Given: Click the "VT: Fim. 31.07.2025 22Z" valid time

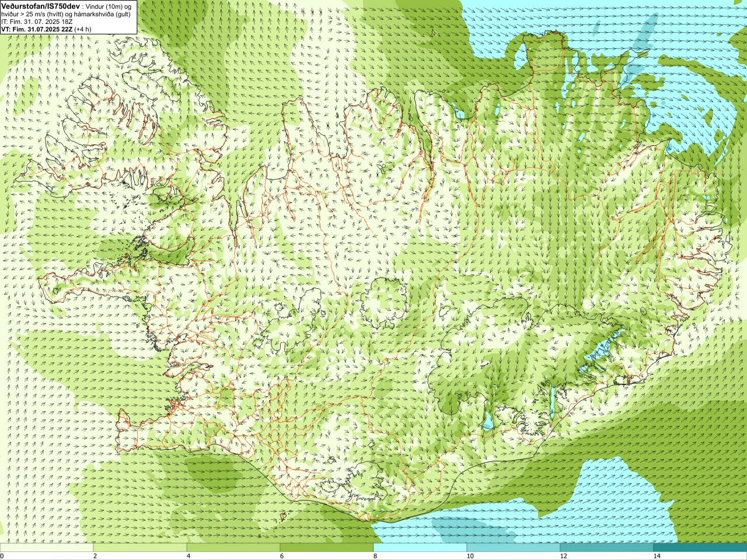Looking at the screenshot, I should [37, 29].
